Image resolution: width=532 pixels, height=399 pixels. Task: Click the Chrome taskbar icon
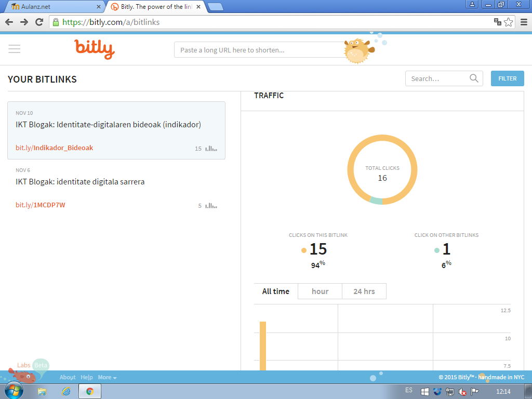click(x=90, y=392)
